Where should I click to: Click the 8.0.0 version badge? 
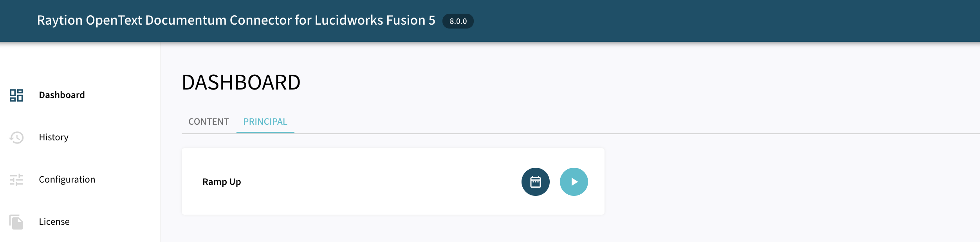(x=457, y=22)
